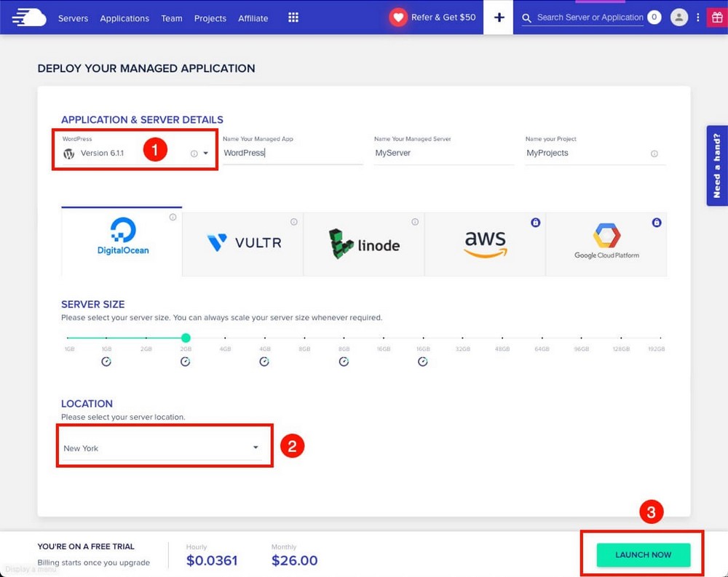This screenshot has width=728, height=577.
Task: Expand the WordPress version dropdown
Action: point(205,154)
